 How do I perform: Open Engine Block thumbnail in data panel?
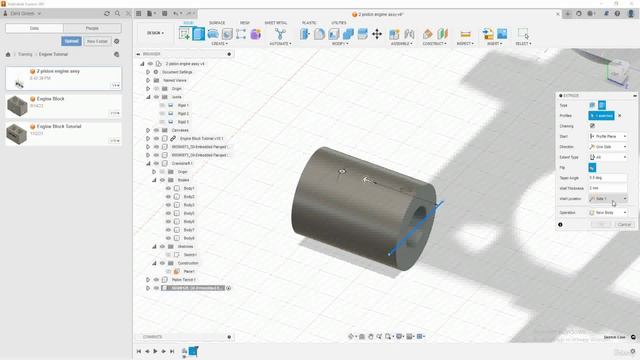point(17,106)
